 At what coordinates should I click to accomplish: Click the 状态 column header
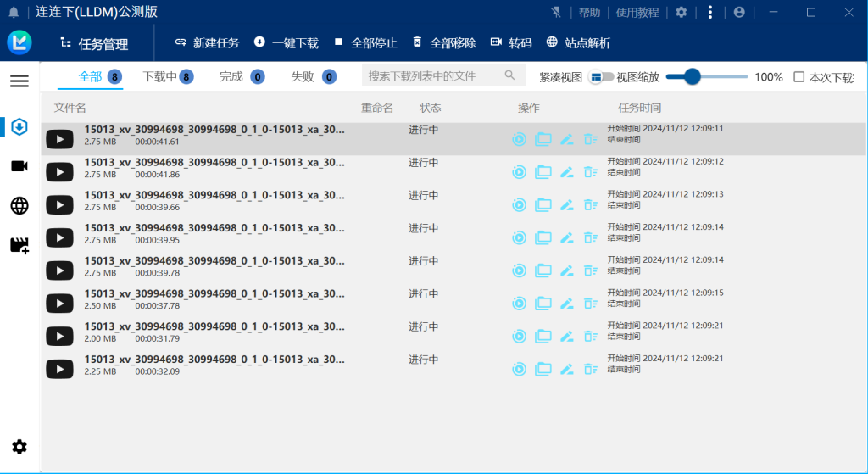430,108
